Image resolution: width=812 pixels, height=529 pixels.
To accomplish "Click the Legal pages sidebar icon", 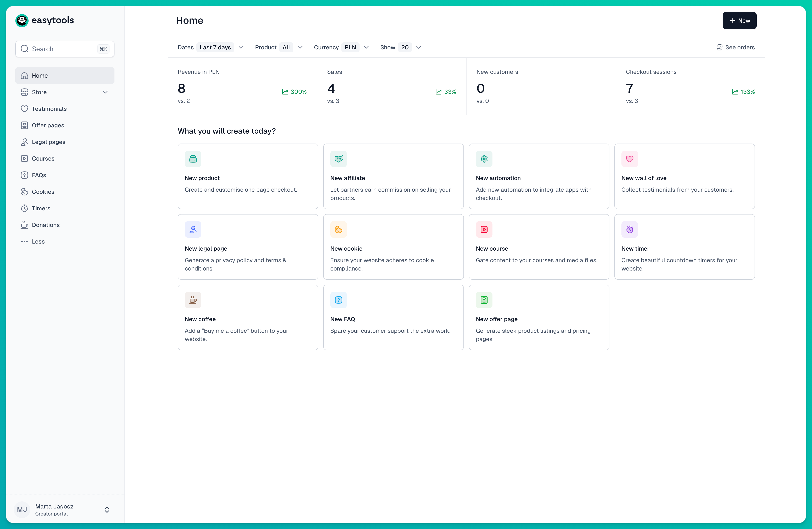I will (24, 142).
